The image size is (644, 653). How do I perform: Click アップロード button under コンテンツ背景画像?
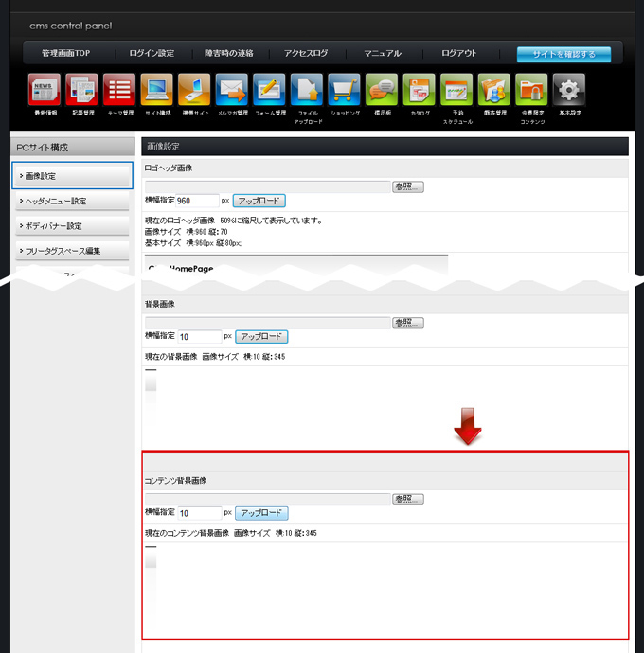click(260, 513)
